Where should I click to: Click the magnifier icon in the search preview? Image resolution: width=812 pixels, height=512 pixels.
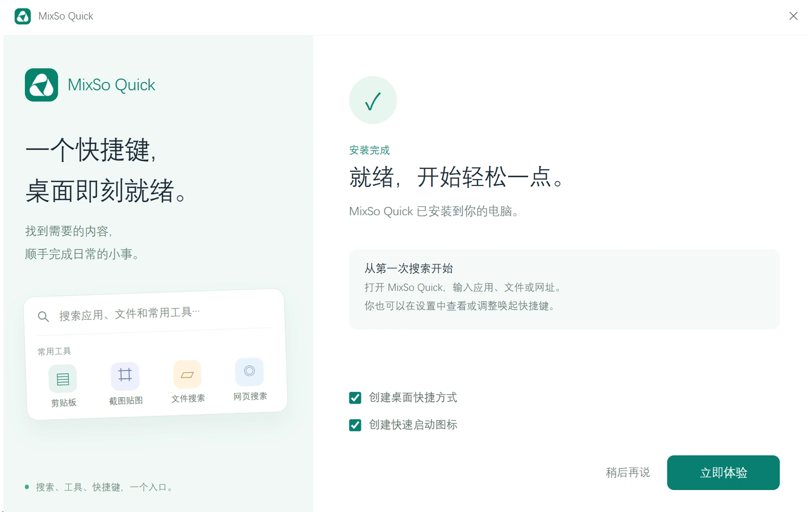point(43,317)
